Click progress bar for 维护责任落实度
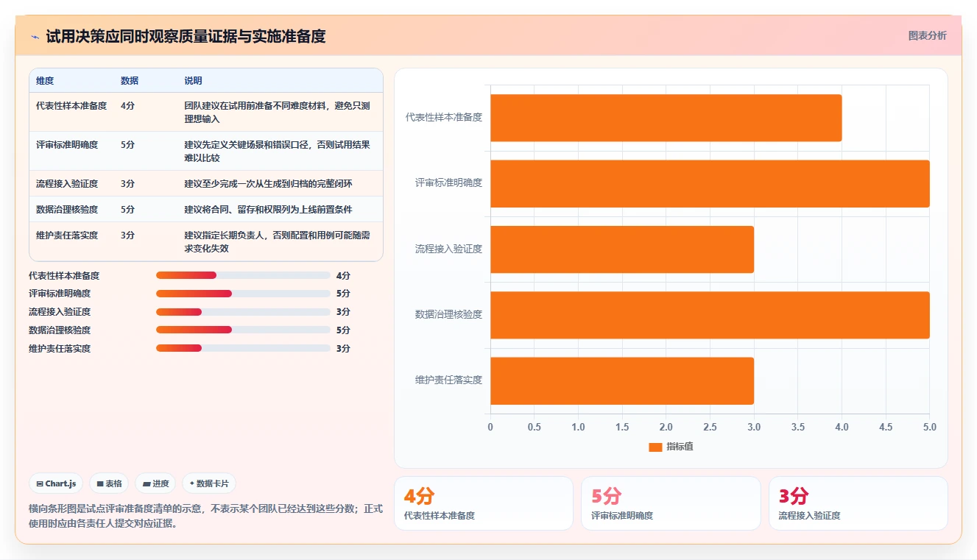This screenshot has height=560, width=977. tap(243, 349)
